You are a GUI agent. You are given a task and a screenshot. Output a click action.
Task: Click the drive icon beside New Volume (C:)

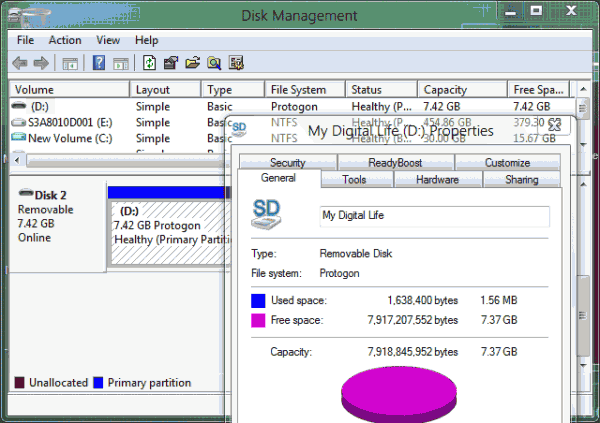(19, 137)
